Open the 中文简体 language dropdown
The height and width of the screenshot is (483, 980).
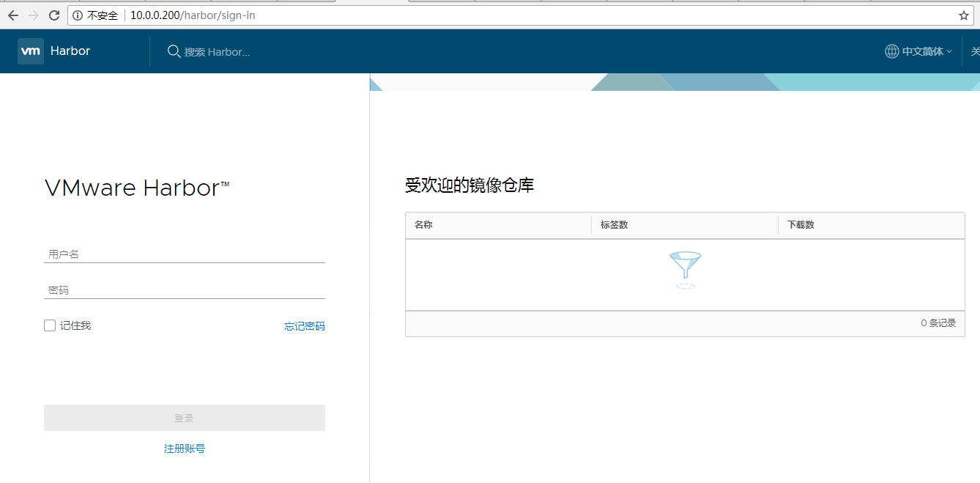click(927, 51)
